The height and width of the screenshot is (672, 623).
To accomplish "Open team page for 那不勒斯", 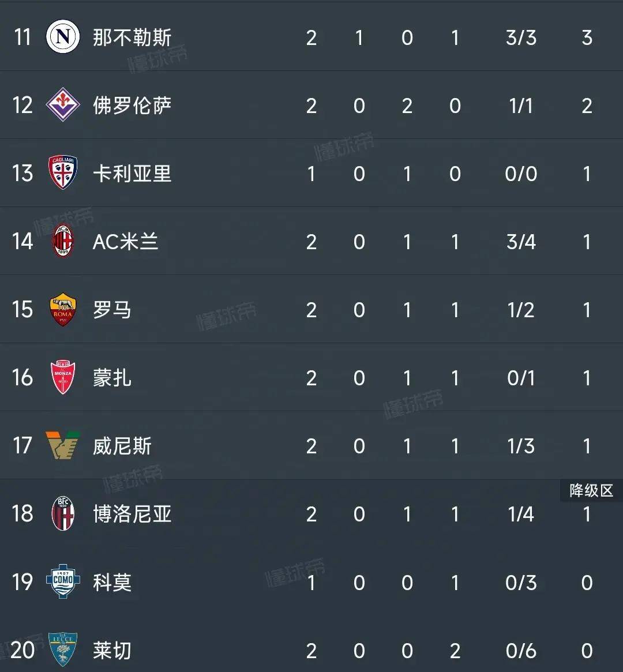I will (132, 37).
